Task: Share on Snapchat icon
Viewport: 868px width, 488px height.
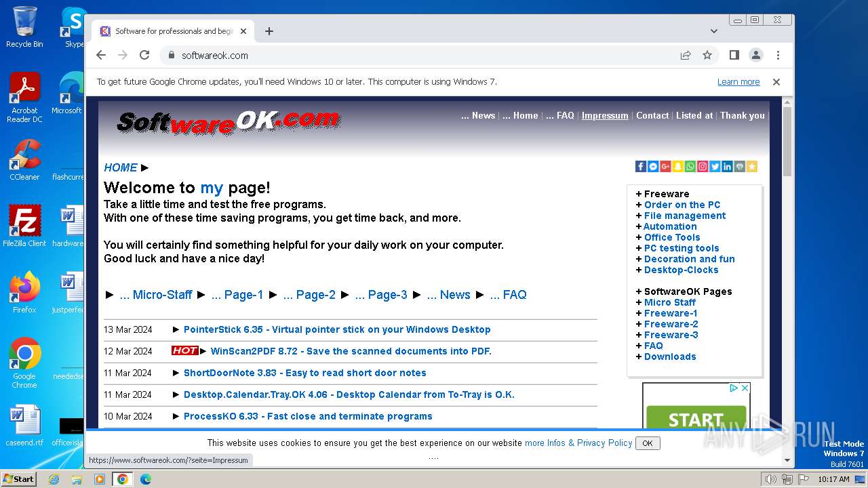Action: [x=677, y=166]
